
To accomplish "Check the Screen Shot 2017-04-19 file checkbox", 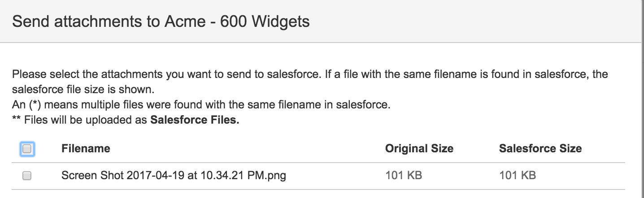I will point(27,176).
